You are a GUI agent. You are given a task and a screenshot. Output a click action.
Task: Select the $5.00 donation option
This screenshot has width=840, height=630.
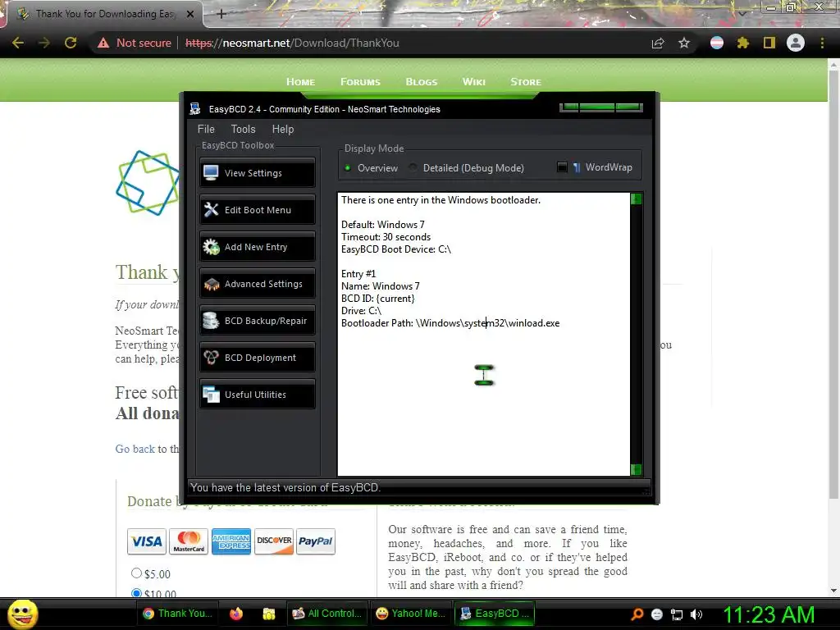[137, 573]
